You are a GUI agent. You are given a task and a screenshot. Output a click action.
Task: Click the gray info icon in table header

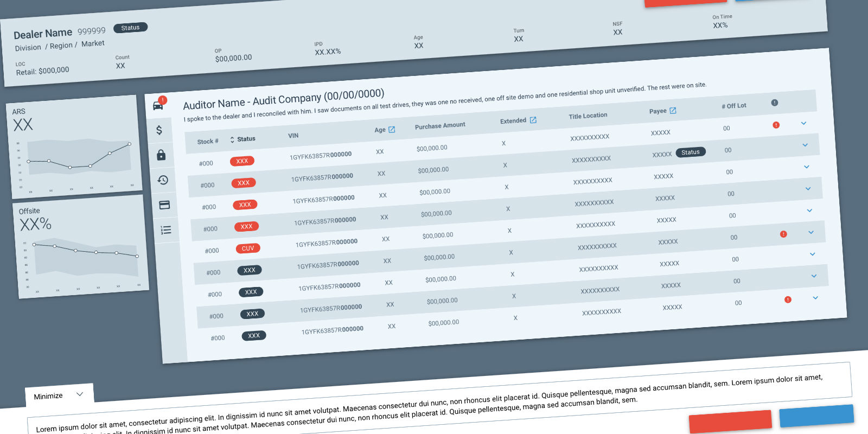click(774, 103)
